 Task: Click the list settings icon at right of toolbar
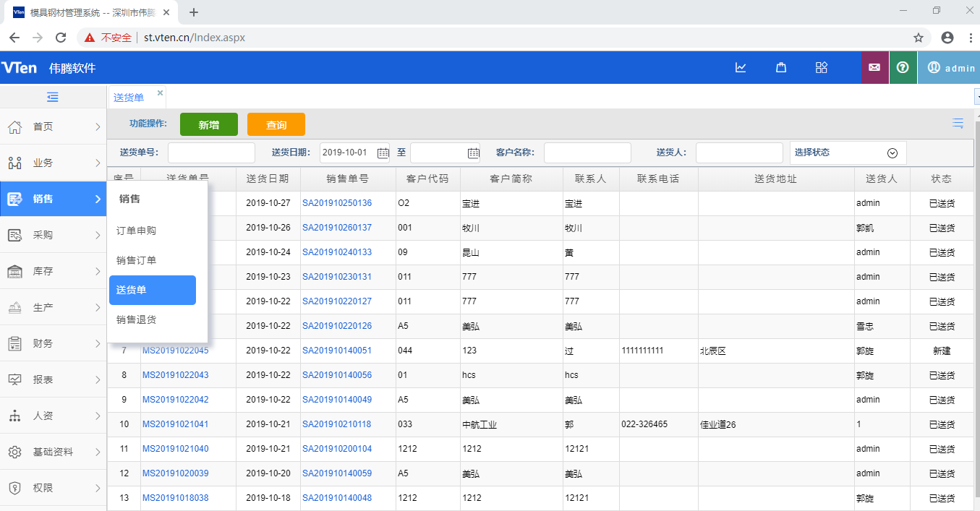958,124
